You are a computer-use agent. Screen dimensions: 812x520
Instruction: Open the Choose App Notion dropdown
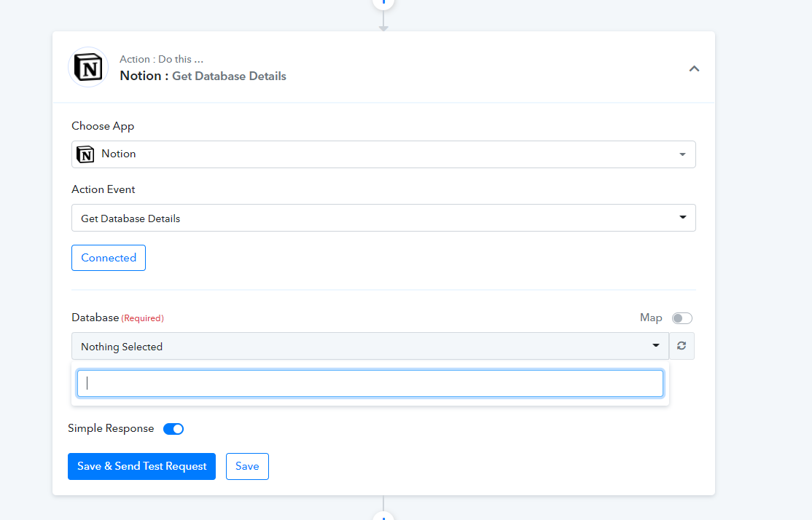pyautogui.click(x=383, y=154)
